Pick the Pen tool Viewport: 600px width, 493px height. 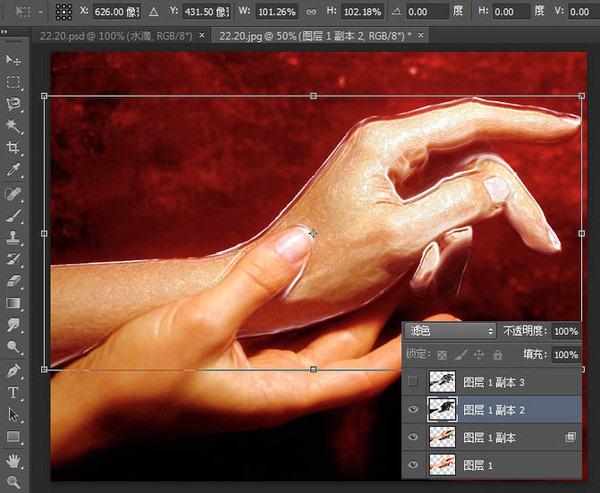pos(13,371)
